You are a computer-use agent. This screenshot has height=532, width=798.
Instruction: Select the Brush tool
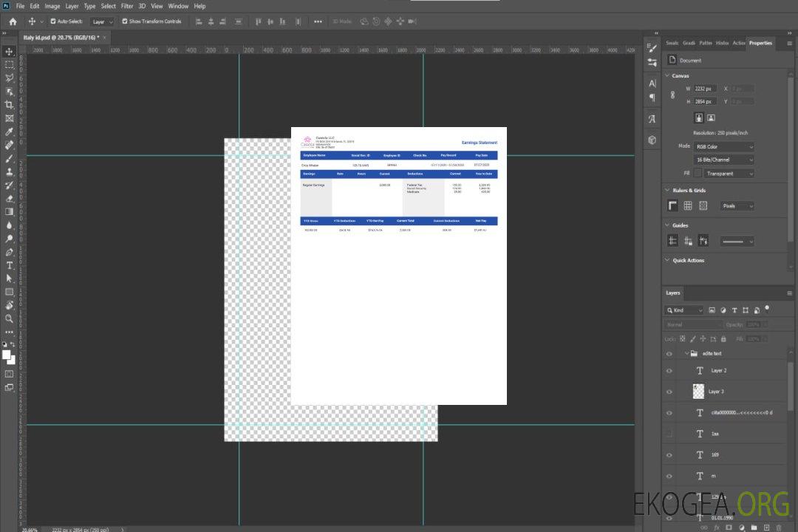click(9, 158)
